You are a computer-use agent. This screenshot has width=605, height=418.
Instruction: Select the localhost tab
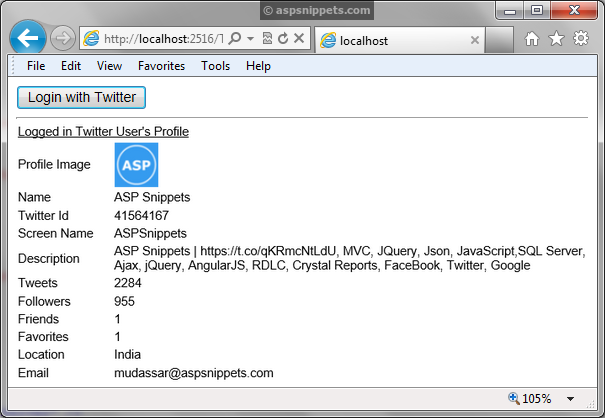(x=400, y=40)
